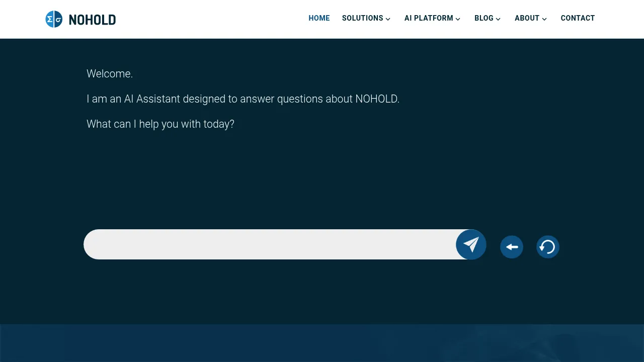Click 'What can I help you with today?'

[x=160, y=124]
